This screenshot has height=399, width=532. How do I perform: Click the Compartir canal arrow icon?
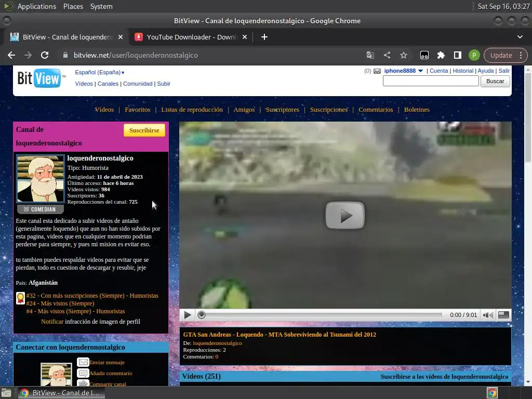(83, 384)
